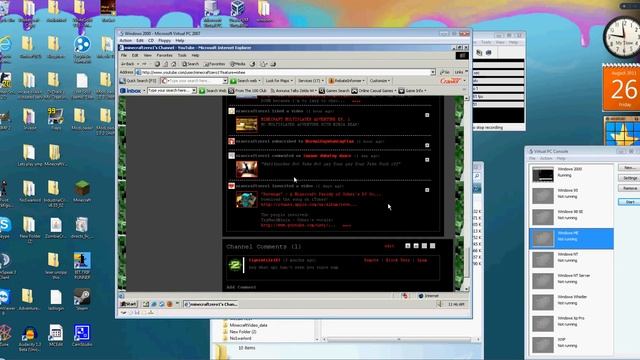Open the Look for Maps dropdown
The width and height of the screenshot is (640, 360).
click(279, 81)
